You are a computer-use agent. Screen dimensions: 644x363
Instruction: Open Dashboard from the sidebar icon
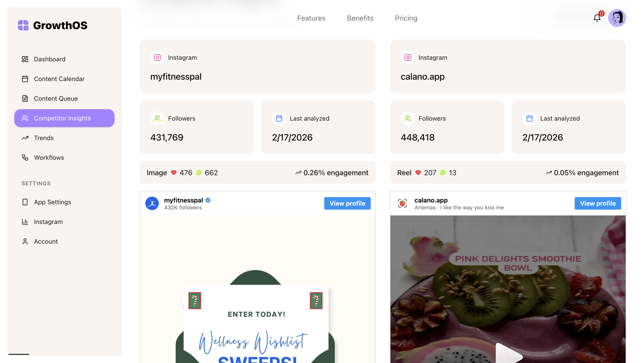(x=25, y=59)
